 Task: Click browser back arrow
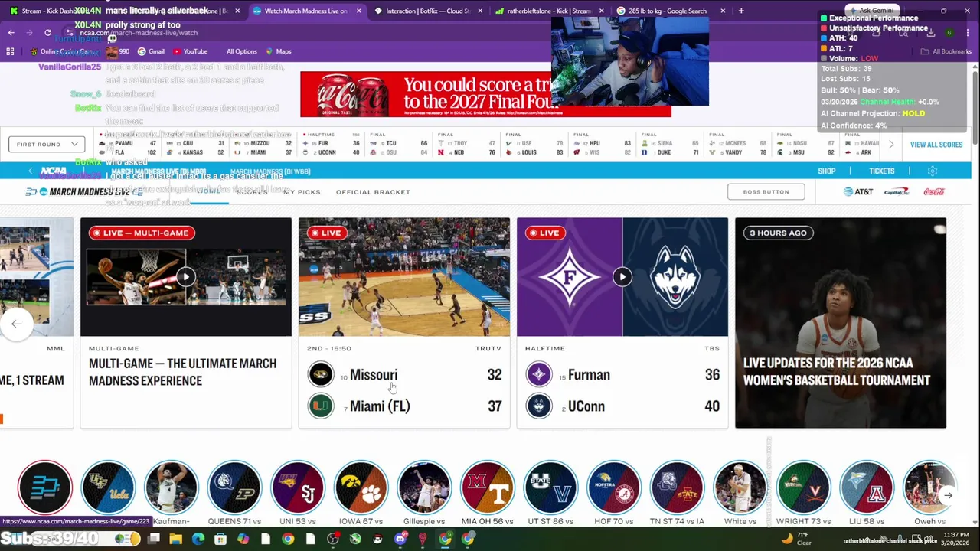pos(11,32)
